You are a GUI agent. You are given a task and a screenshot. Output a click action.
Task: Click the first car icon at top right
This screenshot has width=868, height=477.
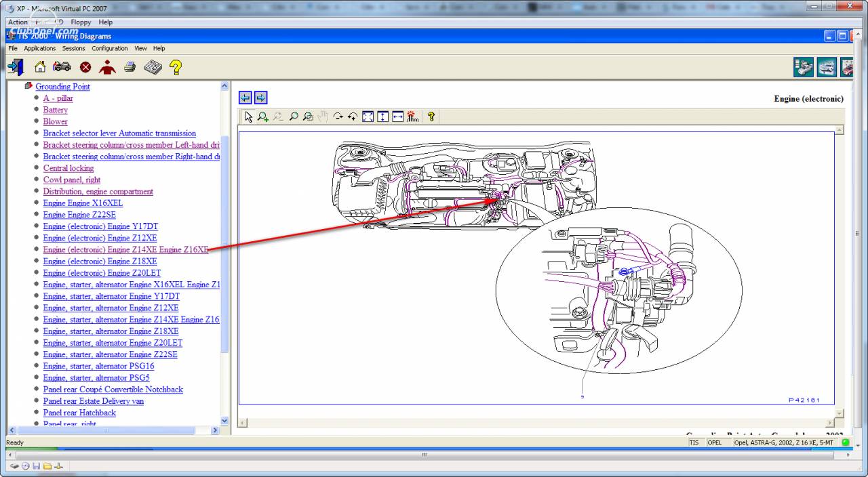pyautogui.click(x=804, y=67)
